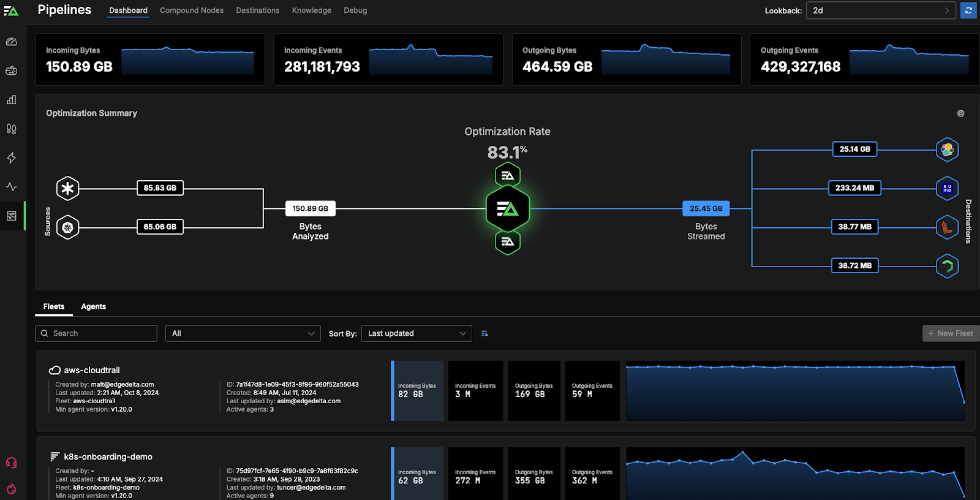Click the lightning bolt sidebar icon
Viewport: 980px width, 500px height.
[x=12, y=158]
